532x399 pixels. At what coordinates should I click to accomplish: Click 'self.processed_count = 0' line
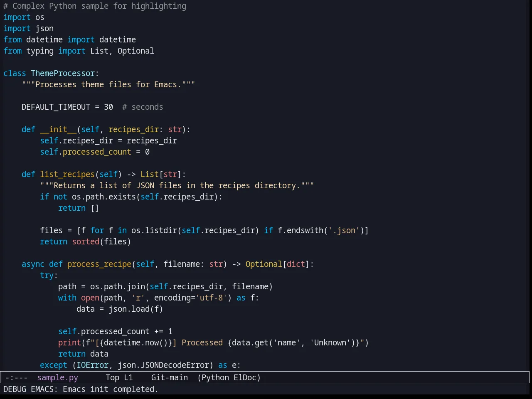point(95,152)
